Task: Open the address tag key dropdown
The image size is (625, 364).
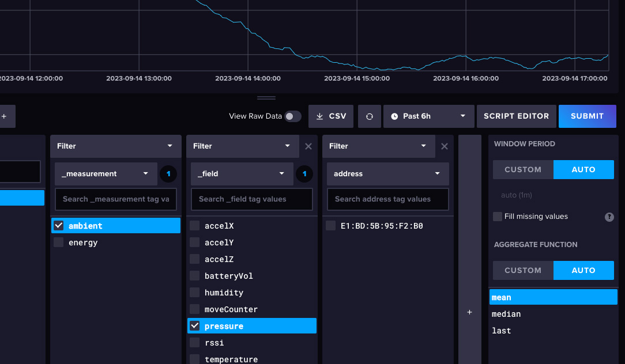Action: pos(387,173)
